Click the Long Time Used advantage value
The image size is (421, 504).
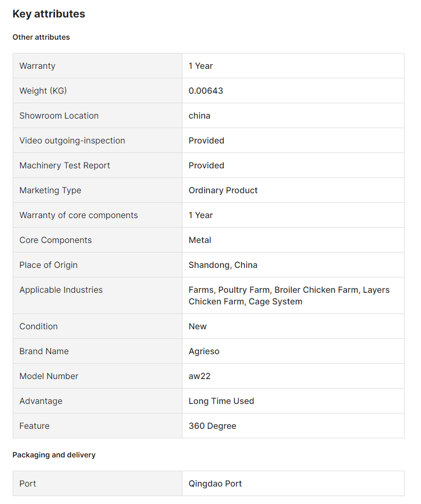[221, 401]
